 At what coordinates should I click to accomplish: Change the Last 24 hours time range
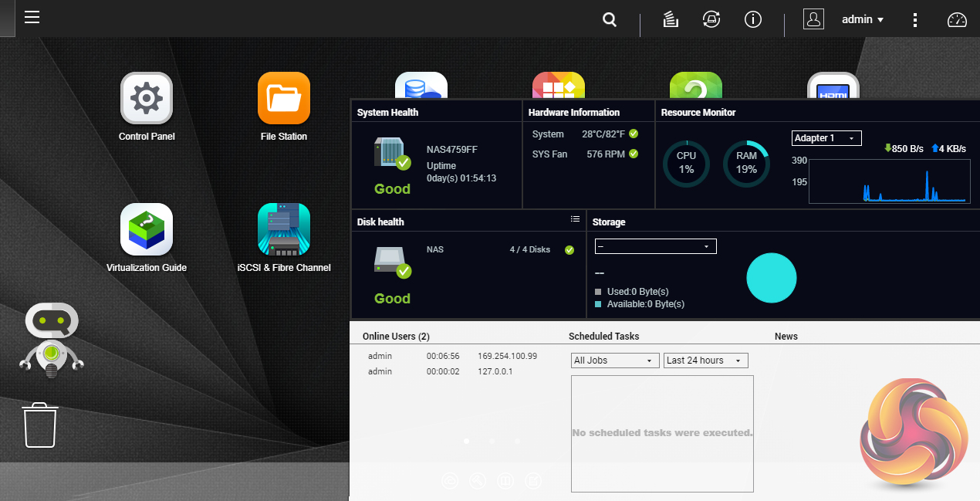tap(705, 361)
